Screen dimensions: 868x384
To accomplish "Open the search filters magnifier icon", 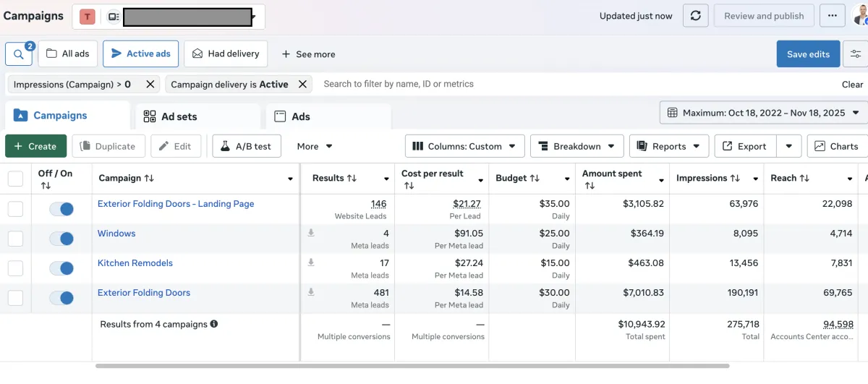I will point(18,54).
